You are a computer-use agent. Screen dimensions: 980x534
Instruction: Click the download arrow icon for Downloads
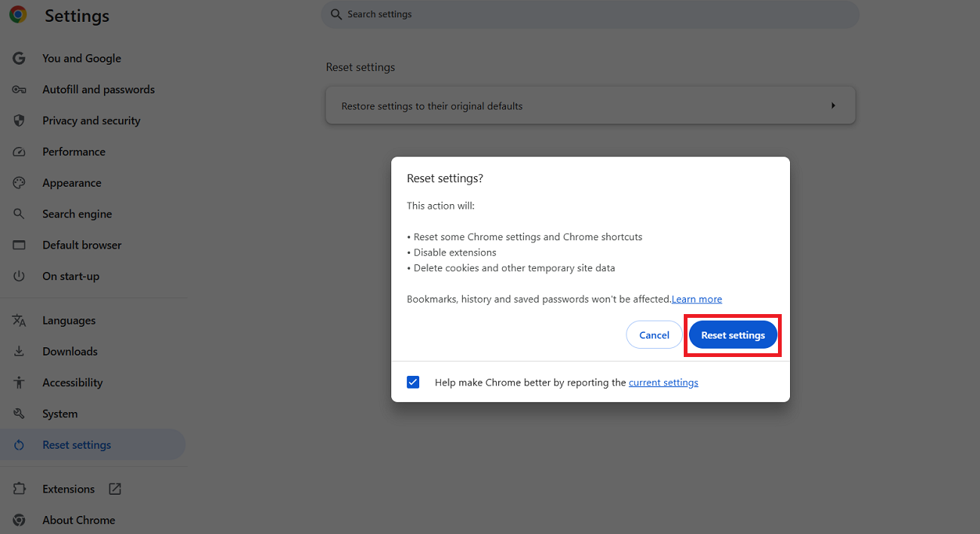tap(19, 352)
